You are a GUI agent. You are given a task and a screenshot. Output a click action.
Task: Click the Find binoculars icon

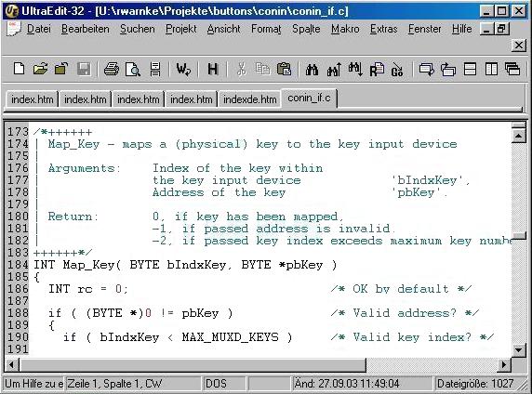pos(312,70)
